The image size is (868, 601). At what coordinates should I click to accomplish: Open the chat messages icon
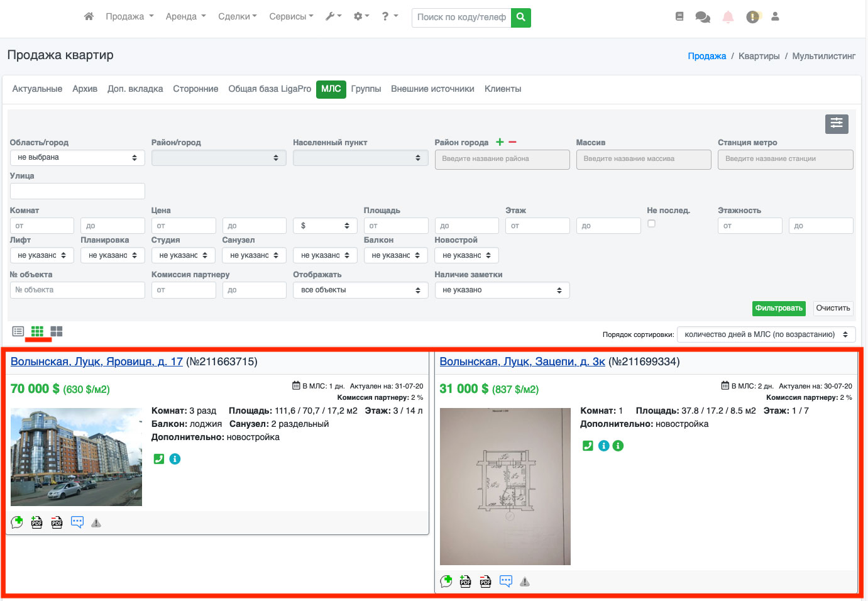pos(703,17)
